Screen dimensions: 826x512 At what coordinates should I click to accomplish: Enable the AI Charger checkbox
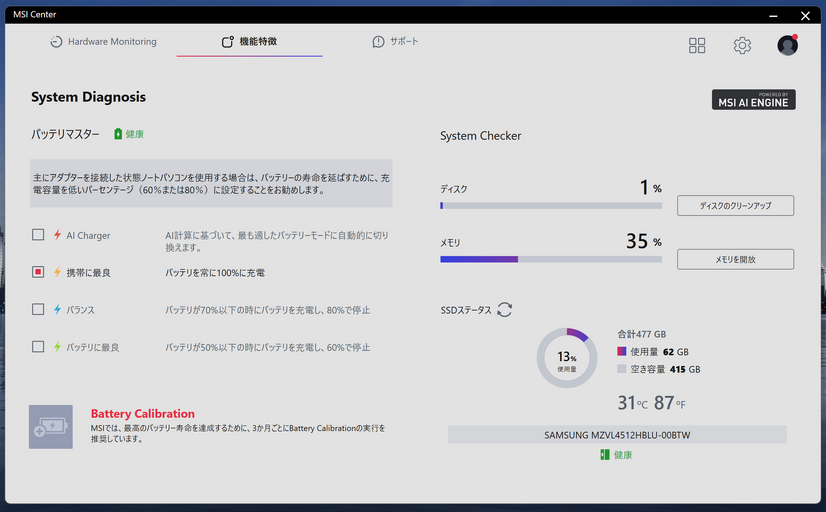(x=38, y=235)
